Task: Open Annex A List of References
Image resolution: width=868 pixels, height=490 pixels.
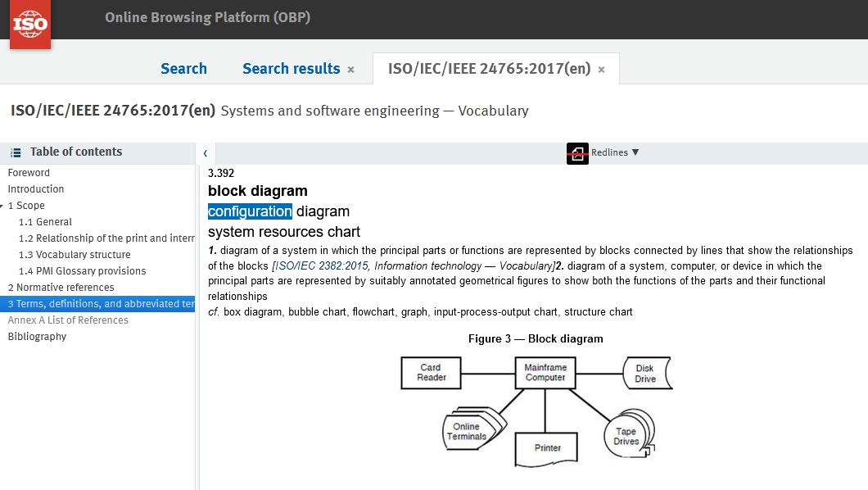Action: 68,320
